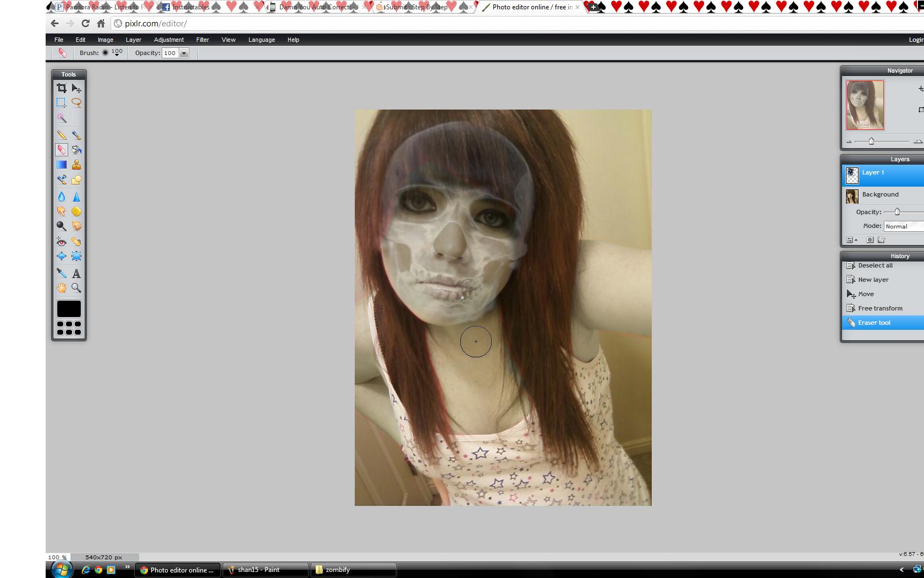Select the Red Eye Reduction tool
Viewport: 924px width, 578px height.
(x=62, y=242)
